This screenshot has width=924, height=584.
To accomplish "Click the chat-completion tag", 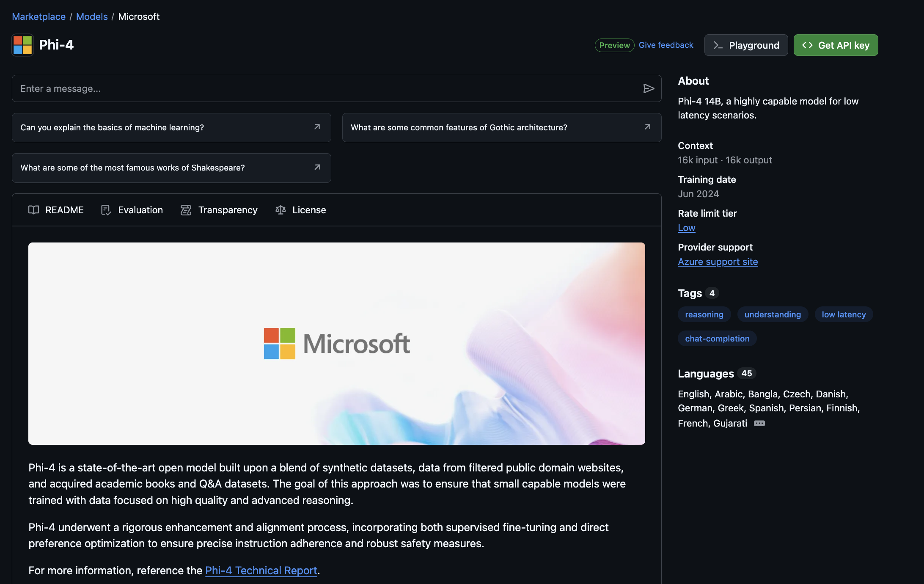I will pos(717,339).
